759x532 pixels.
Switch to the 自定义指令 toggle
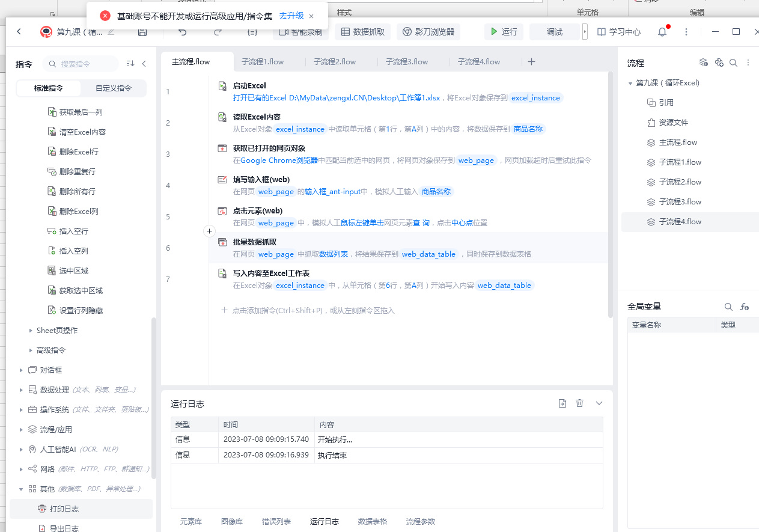pyautogui.click(x=114, y=88)
